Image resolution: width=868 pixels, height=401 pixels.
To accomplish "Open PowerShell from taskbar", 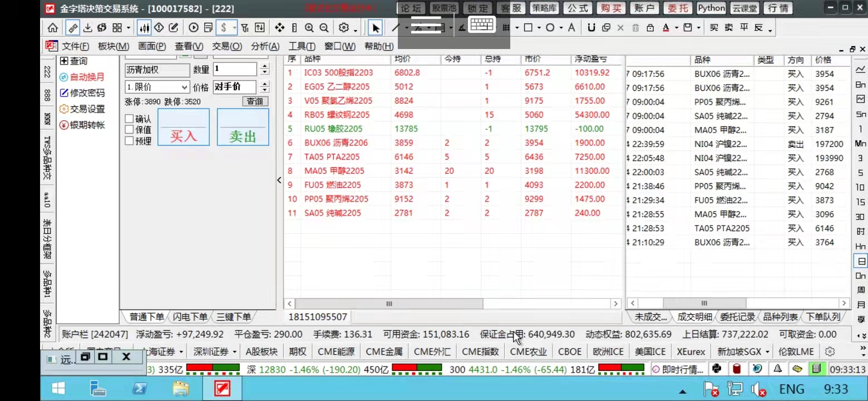I will pos(140,388).
